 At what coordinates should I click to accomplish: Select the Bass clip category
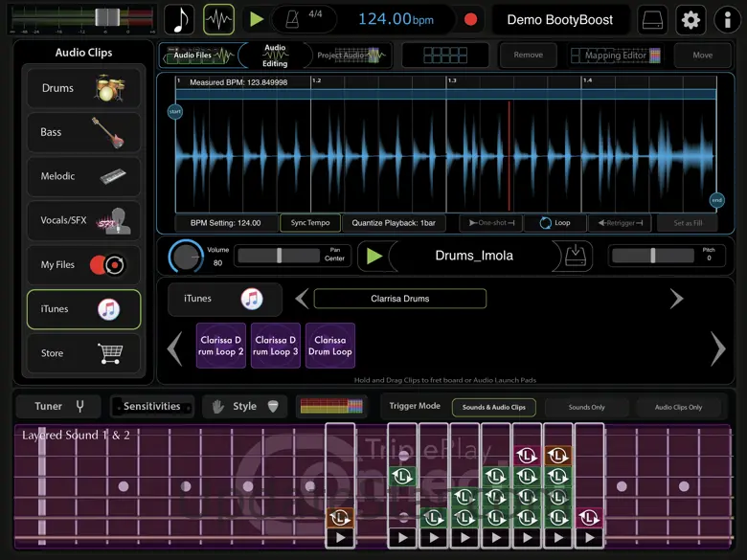(84, 132)
